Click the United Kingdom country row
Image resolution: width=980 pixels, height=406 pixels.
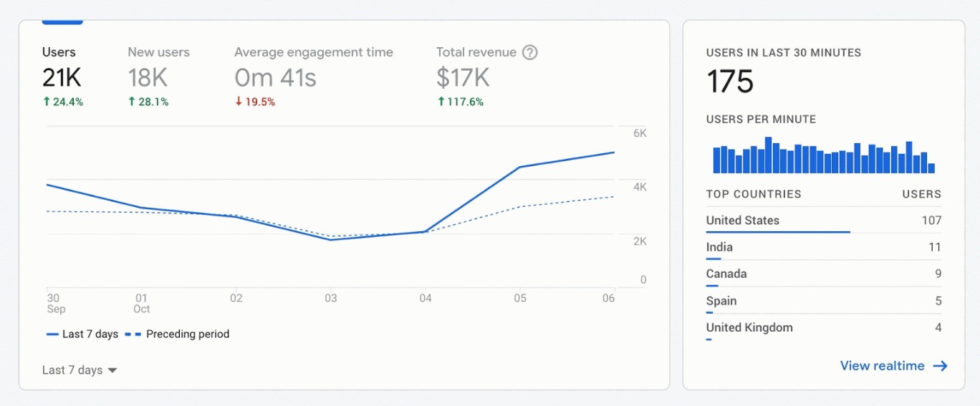[824, 328]
